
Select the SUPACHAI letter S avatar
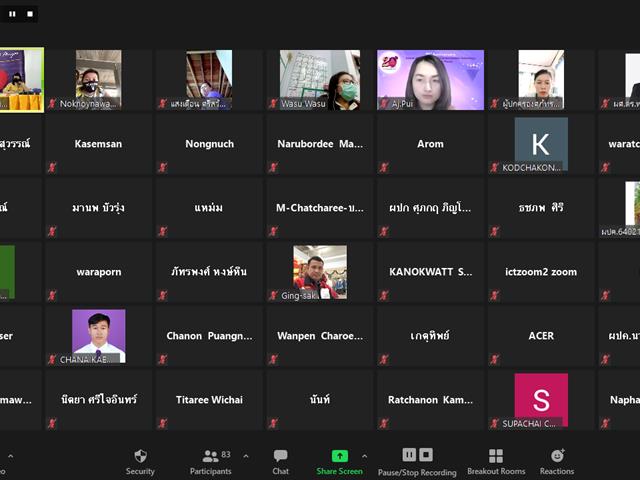541,400
